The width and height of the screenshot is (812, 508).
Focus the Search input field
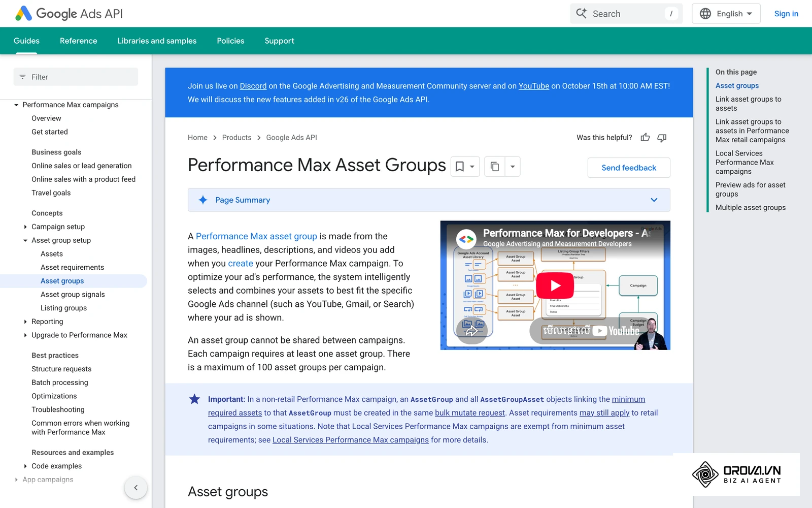[x=626, y=14]
